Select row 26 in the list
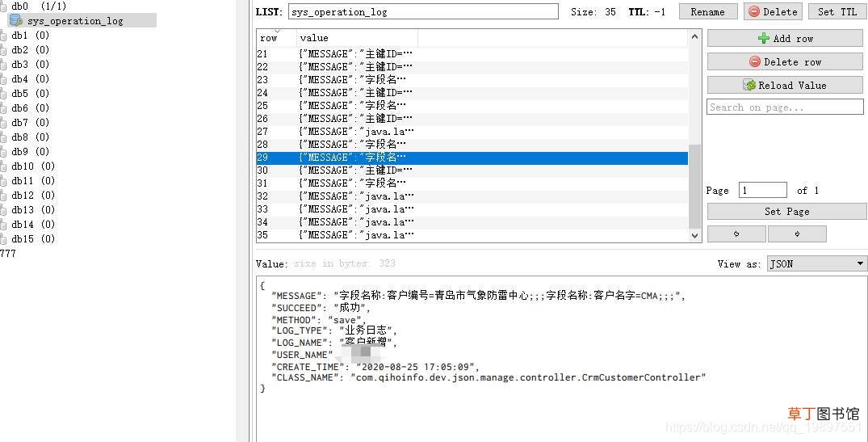The height and width of the screenshot is (442, 868). (472, 119)
